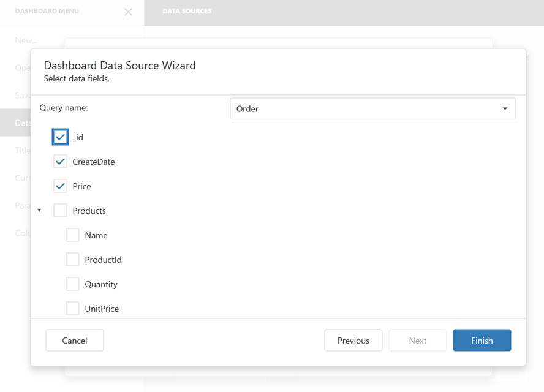The image size is (544, 392).
Task: Click the Cancel button
Action: point(74,340)
